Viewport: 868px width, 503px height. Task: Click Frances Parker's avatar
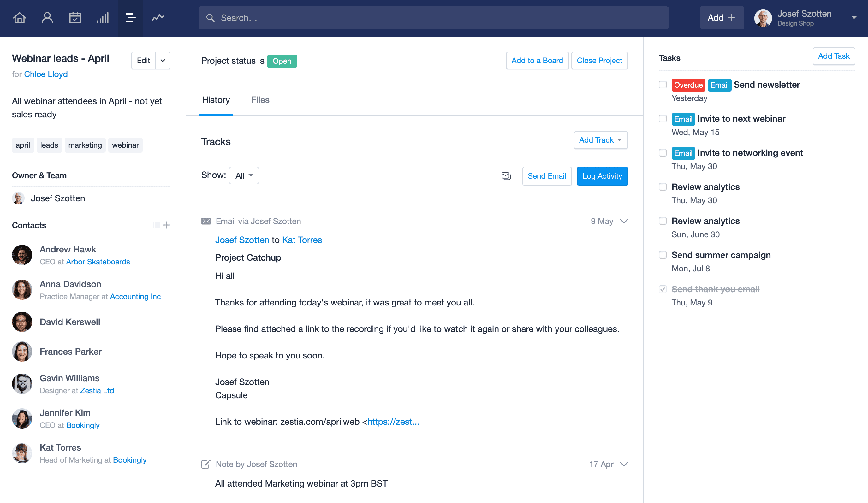tap(22, 352)
